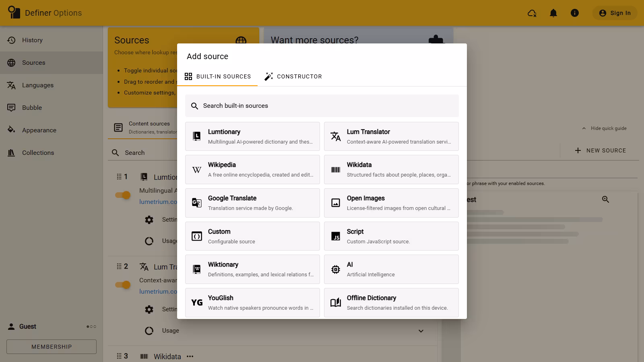The width and height of the screenshot is (644, 362).
Task: Click the bottom Usage donut icon
Action: coord(149,331)
